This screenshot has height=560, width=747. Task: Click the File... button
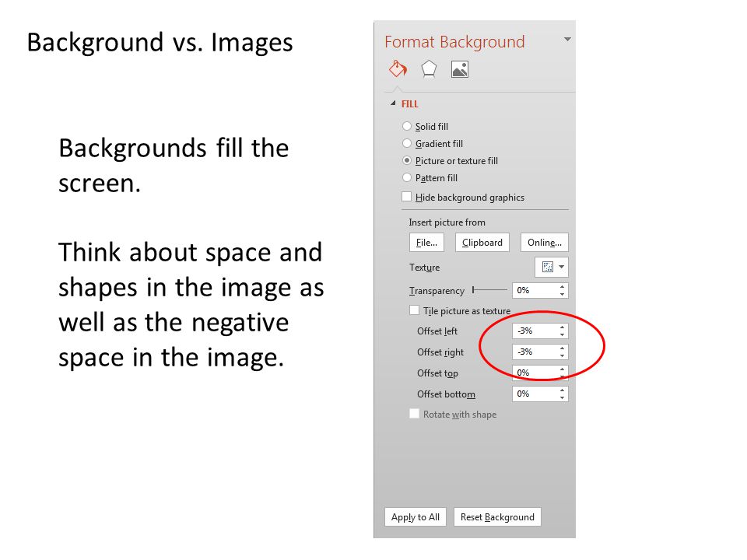pyautogui.click(x=426, y=243)
